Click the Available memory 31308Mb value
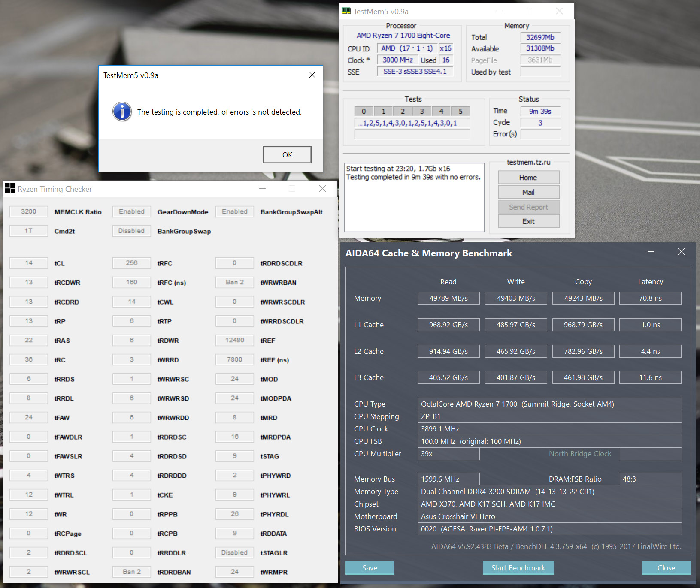 click(540, 48)
